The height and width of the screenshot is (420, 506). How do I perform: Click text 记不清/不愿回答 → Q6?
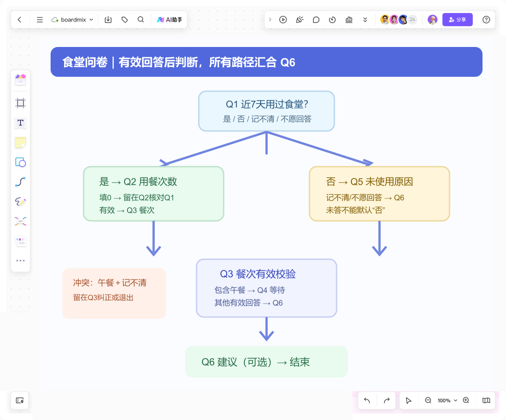point(365,197)
